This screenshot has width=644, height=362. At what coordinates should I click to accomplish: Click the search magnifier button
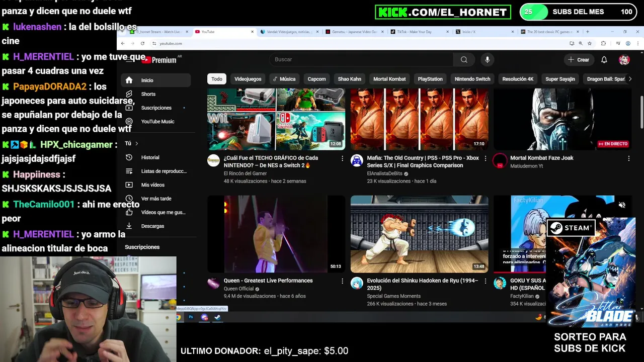(464, 59)
